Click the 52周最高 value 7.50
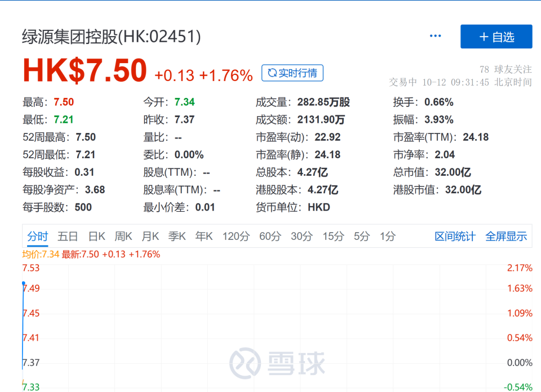Screen dimensions: 541x392 pos(86,137)
